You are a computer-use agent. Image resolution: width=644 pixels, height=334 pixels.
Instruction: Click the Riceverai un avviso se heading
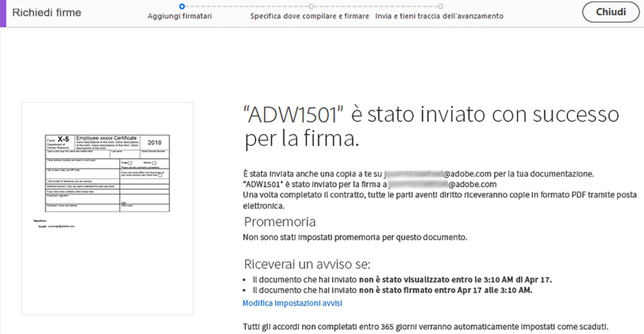[307, 264]
